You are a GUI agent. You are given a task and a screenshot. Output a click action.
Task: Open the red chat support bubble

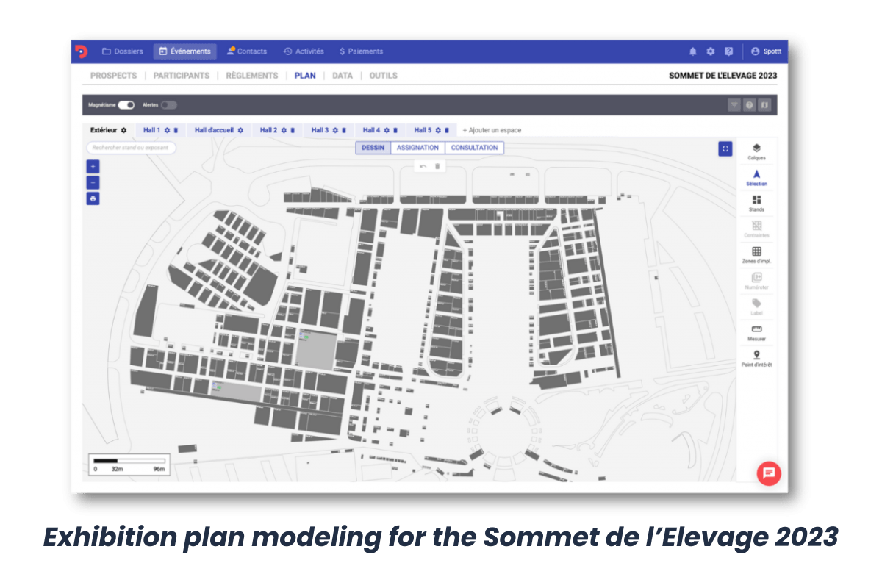[x=769, y=473]
